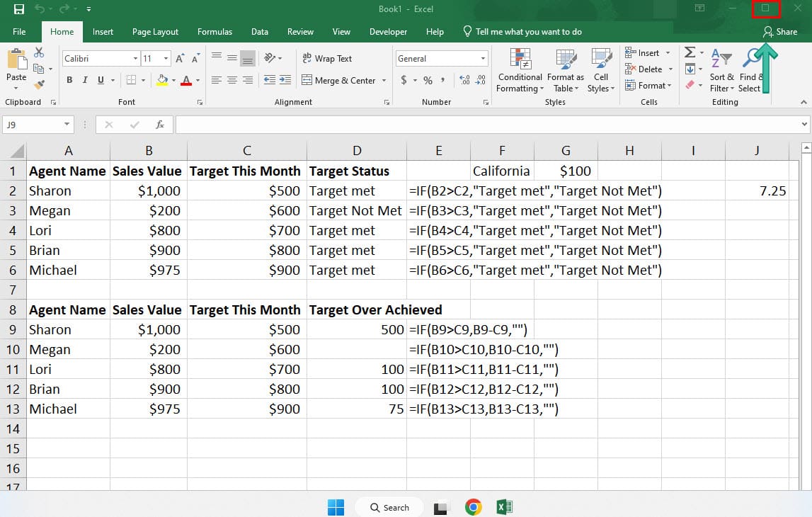Image resolution: width=812 pixels, height=517 pixels.
Task: Align text left
Action: [x=217, y=80]
